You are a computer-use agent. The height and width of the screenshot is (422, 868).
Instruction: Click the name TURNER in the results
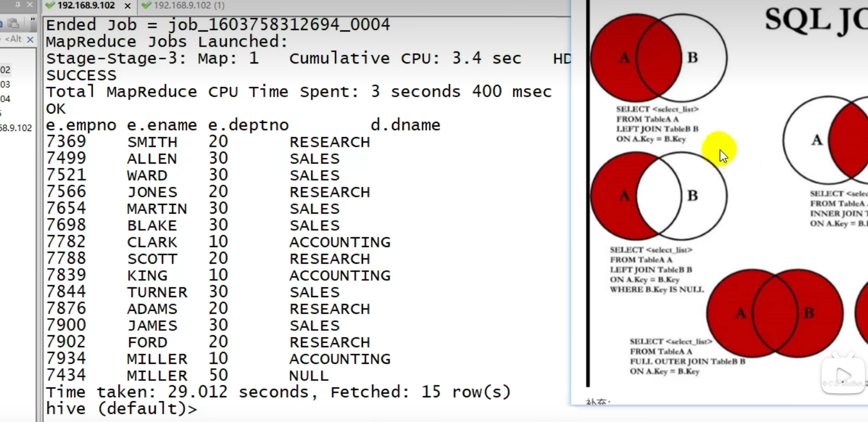[157, 292]
